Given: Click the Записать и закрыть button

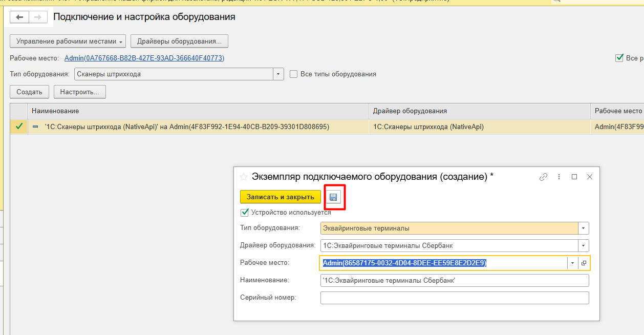Looking at the screenshot, I should (280, 197).
